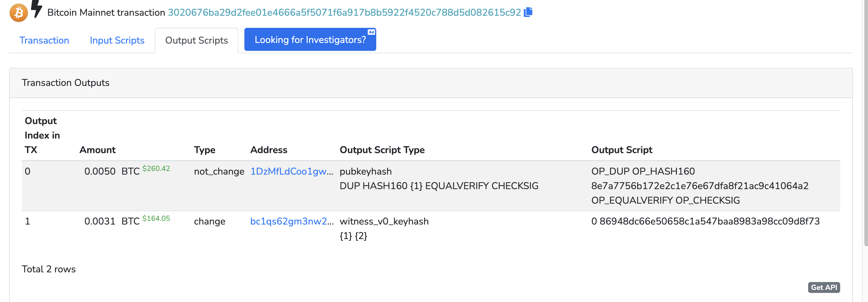Click the 0 86948dc66e50658c1a547baa8983a98cc09d8f73 script

(705, 221)
